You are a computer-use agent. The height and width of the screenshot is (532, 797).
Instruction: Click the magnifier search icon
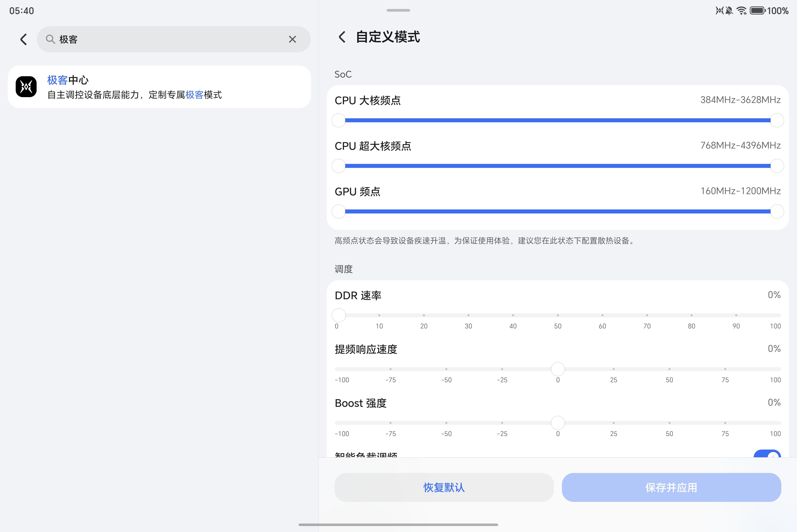(50, 39)
